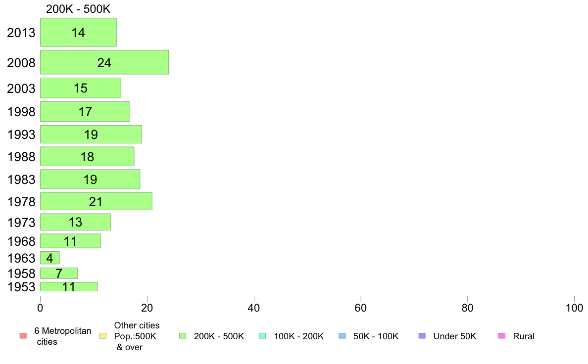Select the 2008 bar showing 24
Screen dimensions: 588x364
click(104, 62)
